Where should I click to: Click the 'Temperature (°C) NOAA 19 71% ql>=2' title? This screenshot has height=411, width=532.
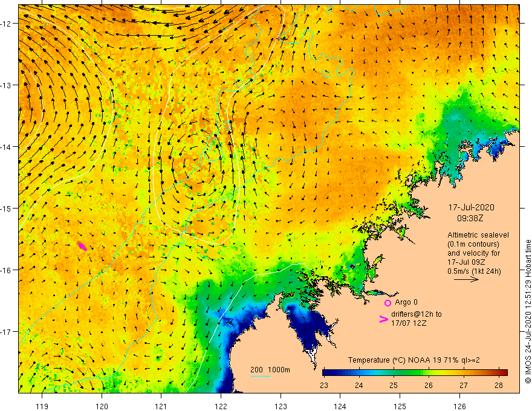[414, 360]
